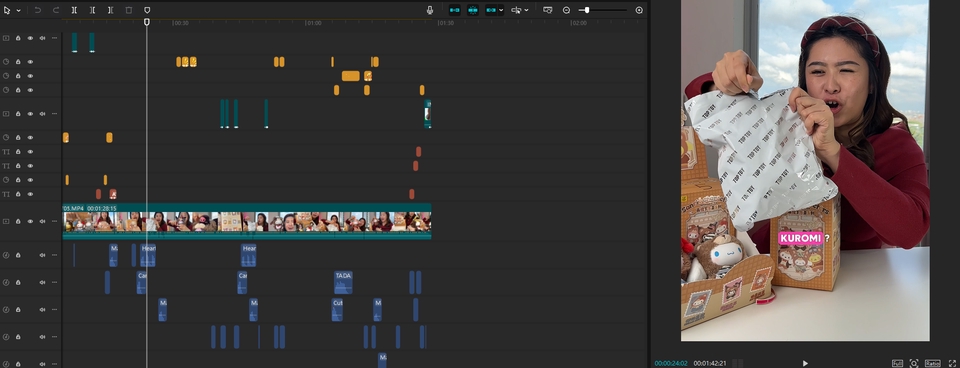
Task: Undo the last edit
Action: [x=37, y=10]
